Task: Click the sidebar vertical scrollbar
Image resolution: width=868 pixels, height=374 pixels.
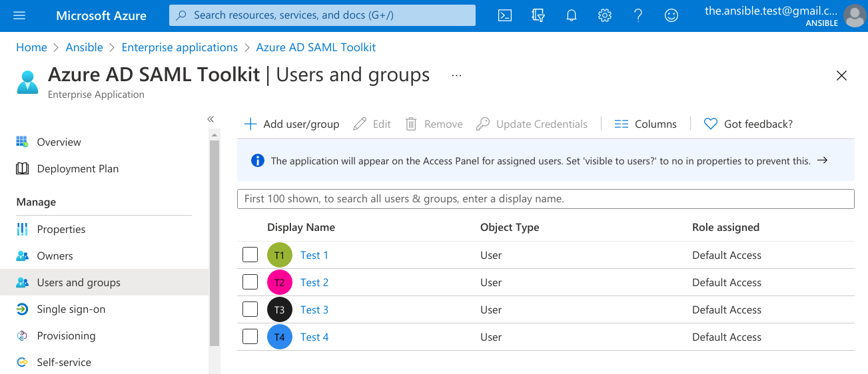Action: coord(214,243)
